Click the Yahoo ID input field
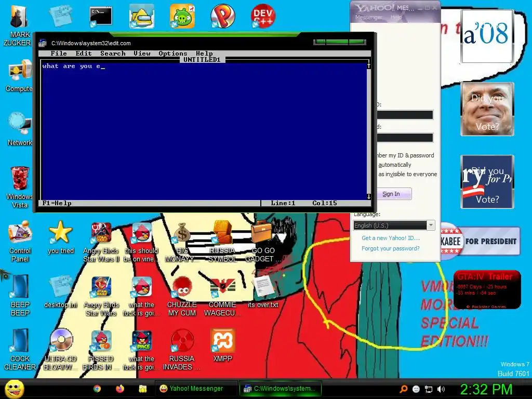This screenshot has height=399, width=532. (405, 115)
